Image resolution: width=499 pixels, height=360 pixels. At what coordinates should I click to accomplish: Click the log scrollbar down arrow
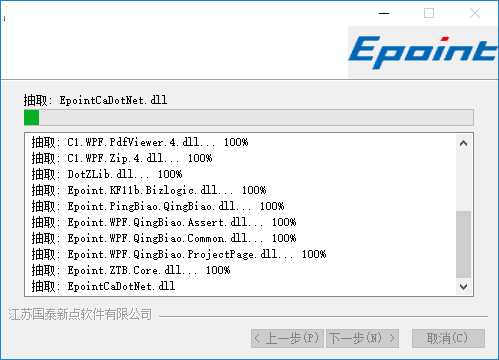tap(463, 287)
